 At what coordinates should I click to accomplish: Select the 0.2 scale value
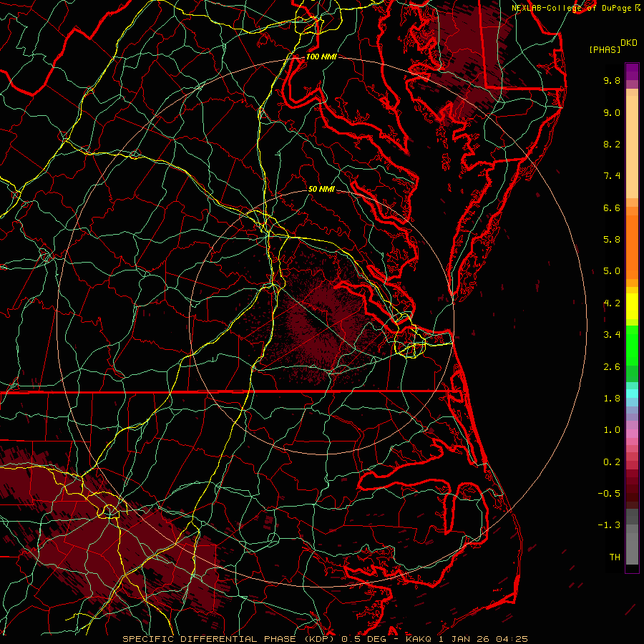point(612,462)
